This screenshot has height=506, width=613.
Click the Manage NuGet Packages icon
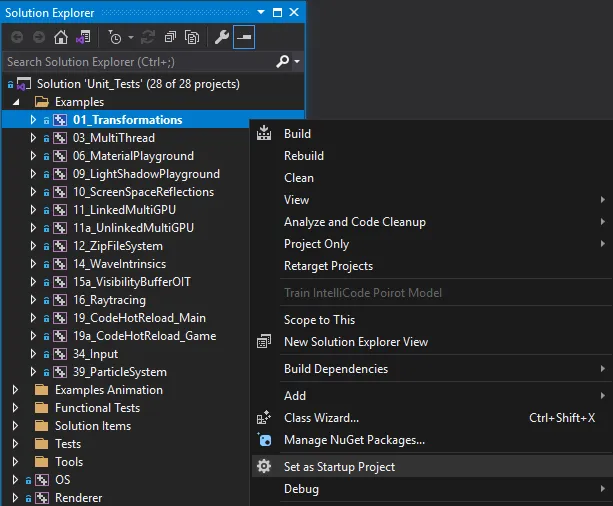click(264, 440)
